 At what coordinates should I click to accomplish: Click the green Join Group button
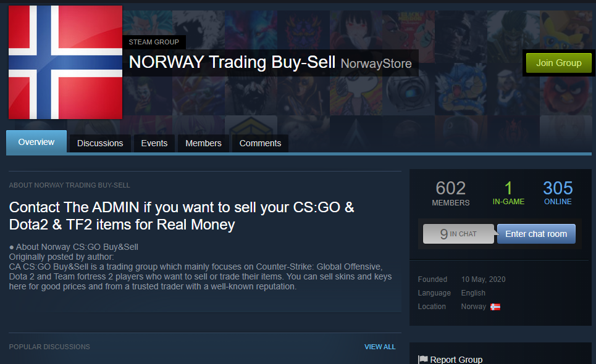pyautogui.click(x=559, y=63)
